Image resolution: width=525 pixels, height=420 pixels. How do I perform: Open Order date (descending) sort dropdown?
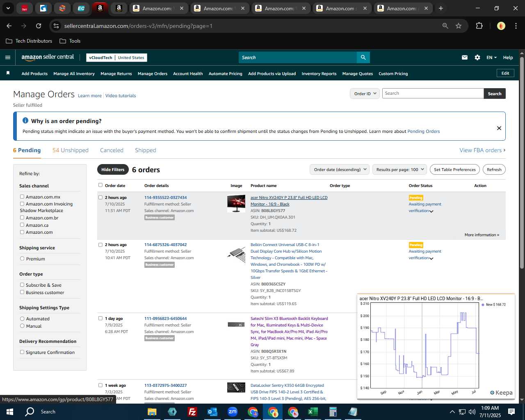340,169
